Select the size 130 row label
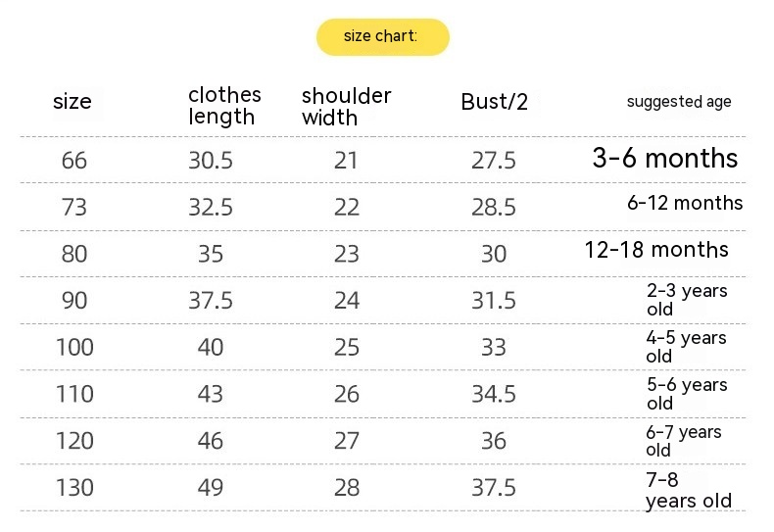 click(74, 488)
